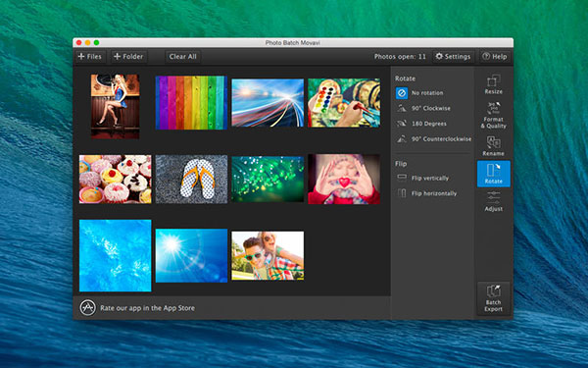Start Batch Export
The height and width of the screenshot is (368, 588).
pos(494,298)
